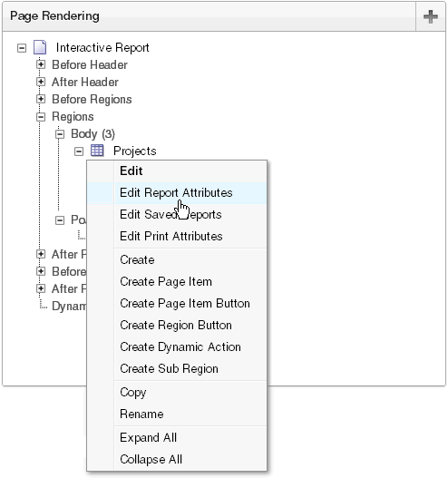Expand the Before Regions node
The image size is (448, 478).
pos(41,99)
